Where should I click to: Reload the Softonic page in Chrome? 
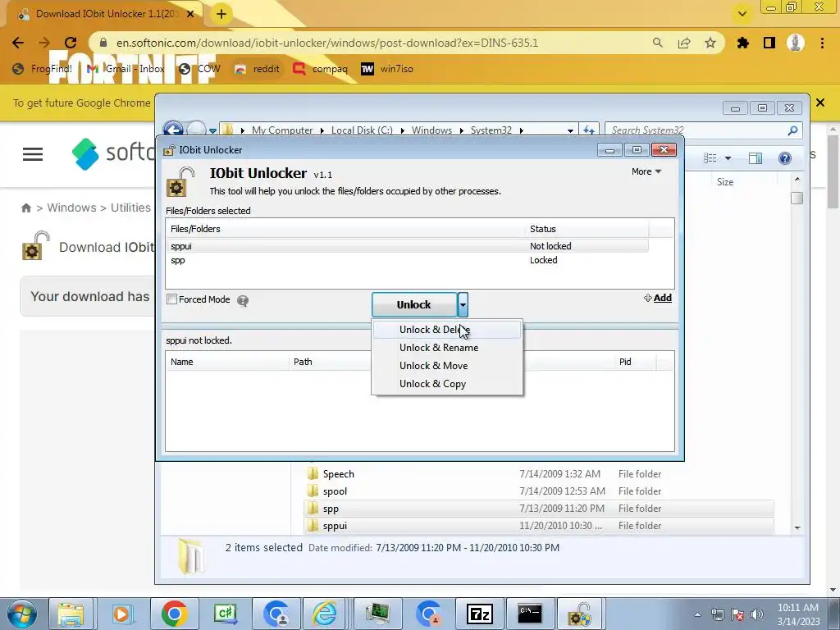coord(71,43)
